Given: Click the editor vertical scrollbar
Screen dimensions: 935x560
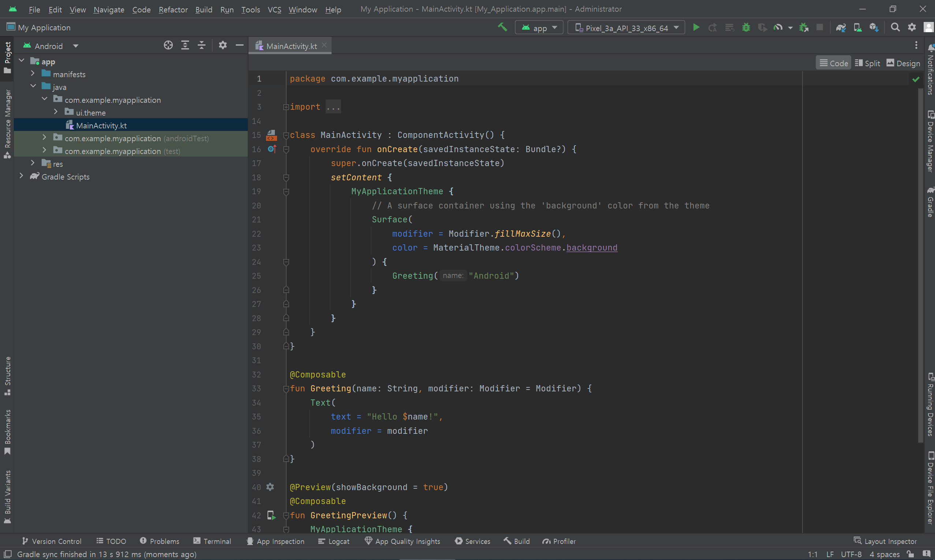Looking at the screenshot, I should pos(921,264).
